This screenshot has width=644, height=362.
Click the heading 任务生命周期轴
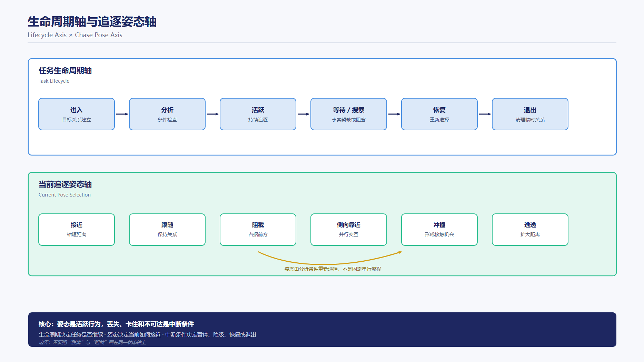(x=65, y=71)
